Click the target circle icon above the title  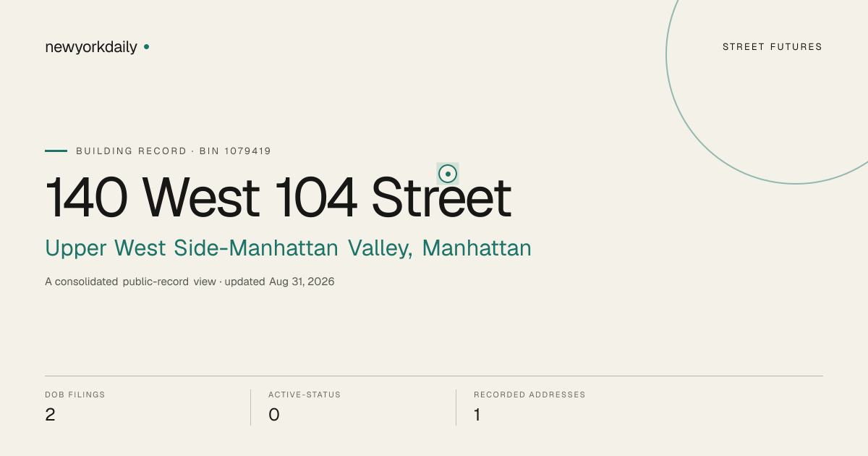pyautogui.click(x=448, y=174)
